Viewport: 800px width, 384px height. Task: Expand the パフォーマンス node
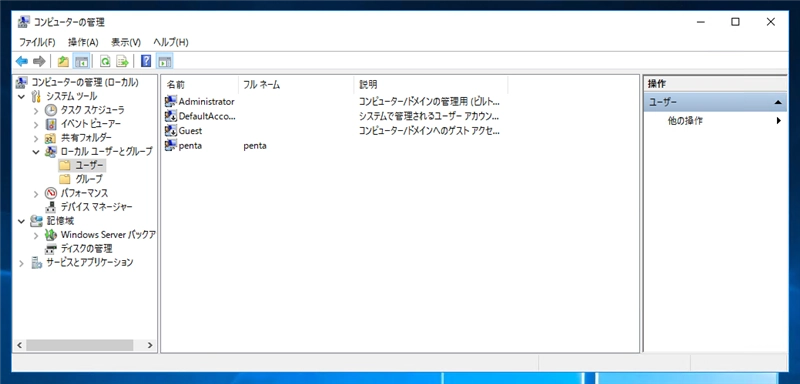(36, 193)
